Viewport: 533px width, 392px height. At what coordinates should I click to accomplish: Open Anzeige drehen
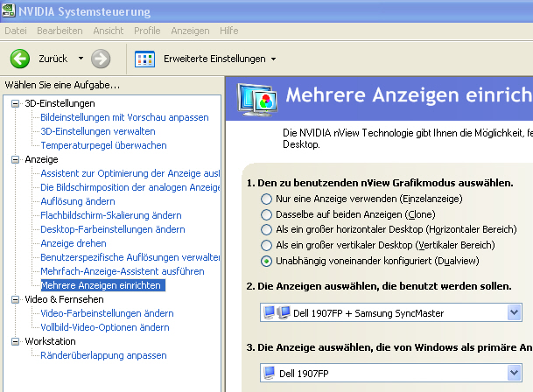[x=74, y=243]
